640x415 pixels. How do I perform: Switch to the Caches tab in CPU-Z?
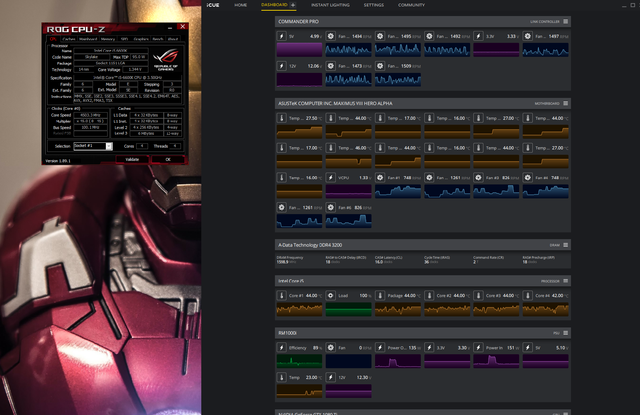click(x=69, y=39)
